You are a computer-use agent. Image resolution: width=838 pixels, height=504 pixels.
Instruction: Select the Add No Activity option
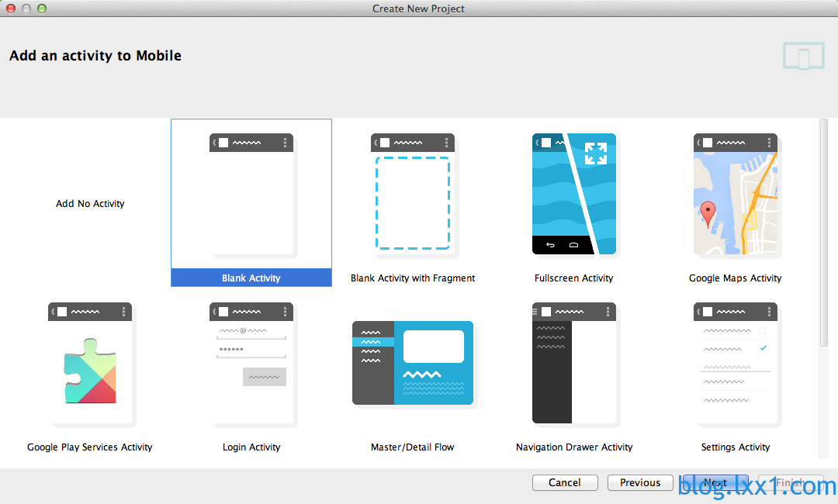tap(90, 203)
